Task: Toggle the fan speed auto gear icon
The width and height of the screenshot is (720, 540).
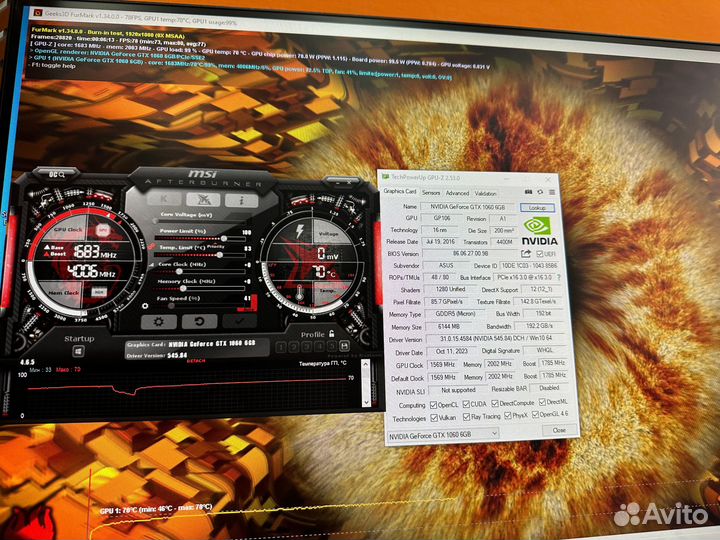Action: (145, 306)
